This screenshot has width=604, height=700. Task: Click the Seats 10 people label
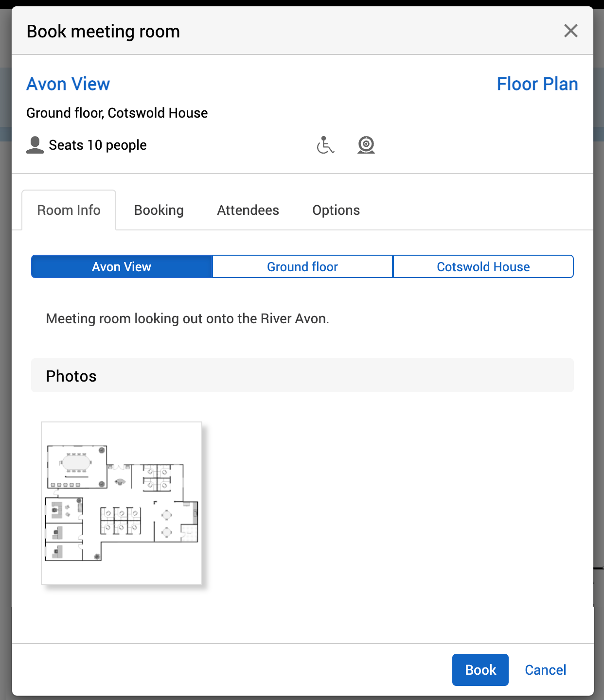click(98, 145)
